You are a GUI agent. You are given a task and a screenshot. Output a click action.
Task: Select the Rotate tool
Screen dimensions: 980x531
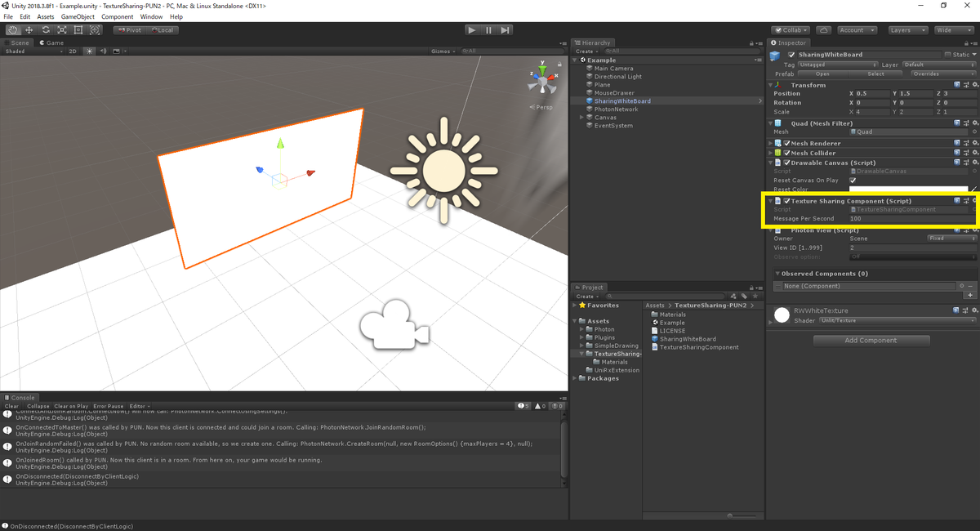(x=46, y=29)
